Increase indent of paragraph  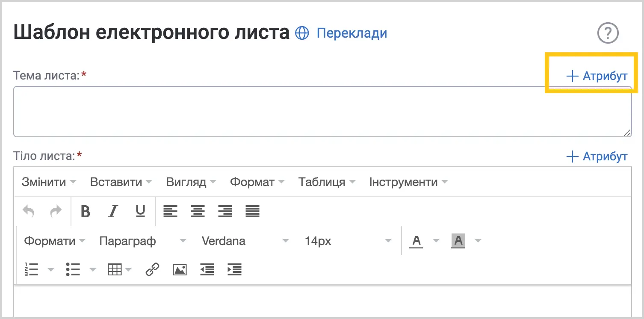click(x=235, y=269)
